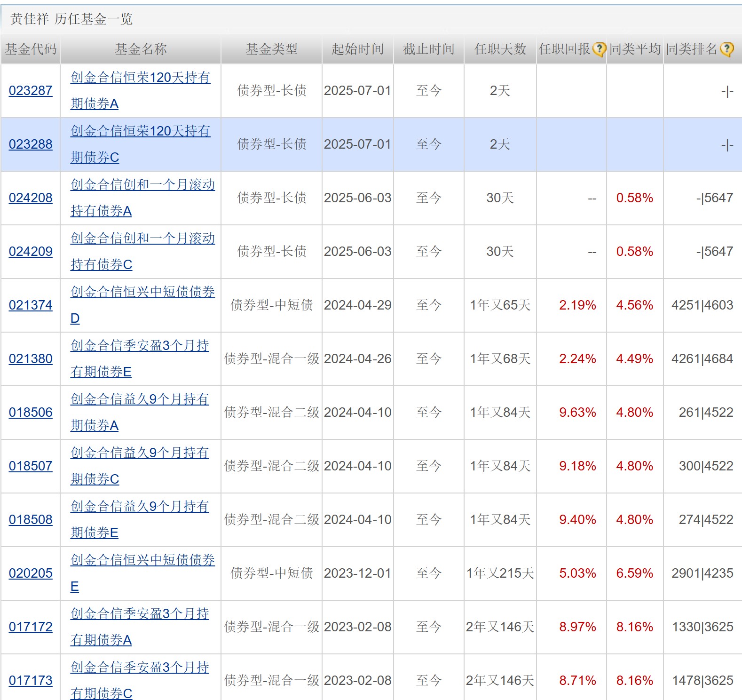
Task: Select average value 4.56%
Action: click(635, 305)
